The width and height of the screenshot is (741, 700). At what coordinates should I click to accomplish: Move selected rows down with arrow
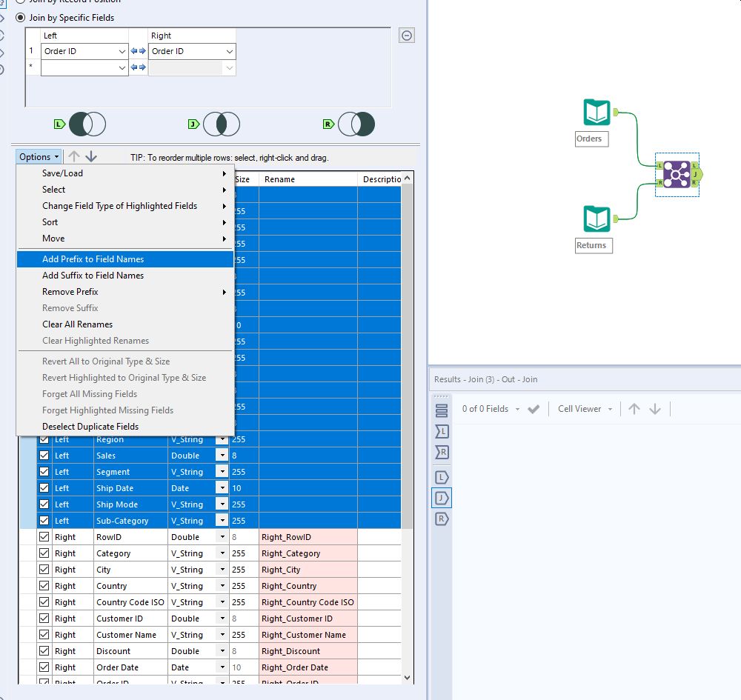(91, 156)
